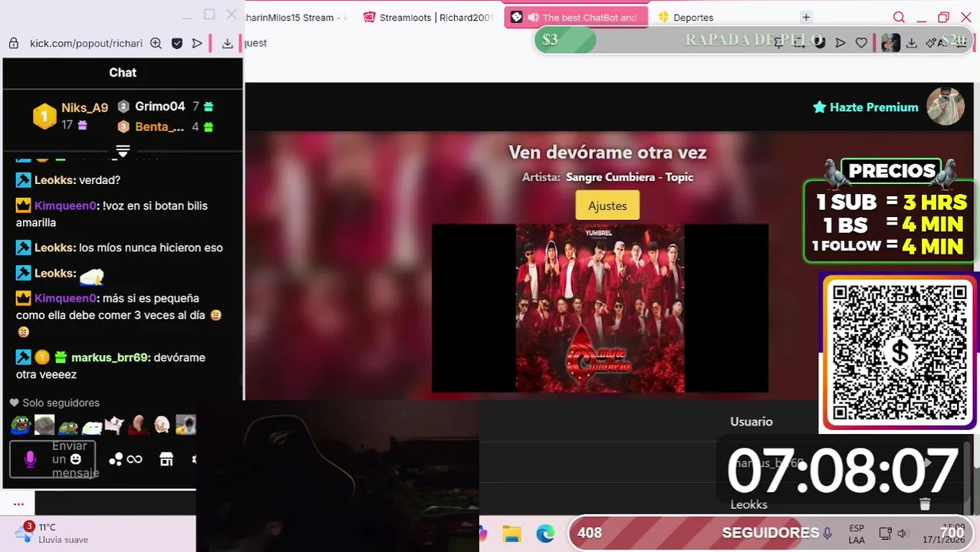Viewport: 980px width, 552px height.
Task: Select the gray cat emote in emote row
Action: point(44,424)
